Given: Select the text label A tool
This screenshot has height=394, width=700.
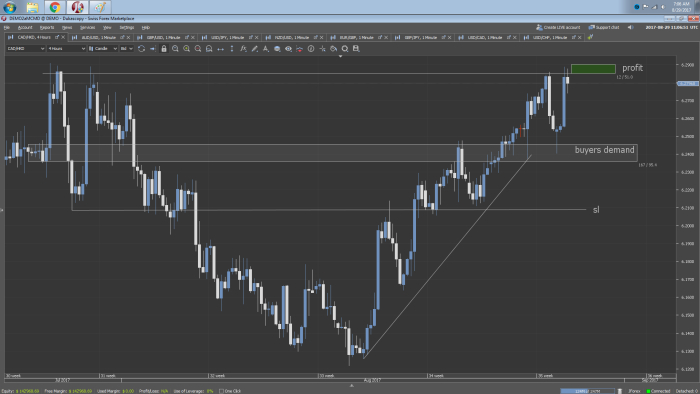Looking at the screenshot, I should pyautogui.click(x=266, y=49).
